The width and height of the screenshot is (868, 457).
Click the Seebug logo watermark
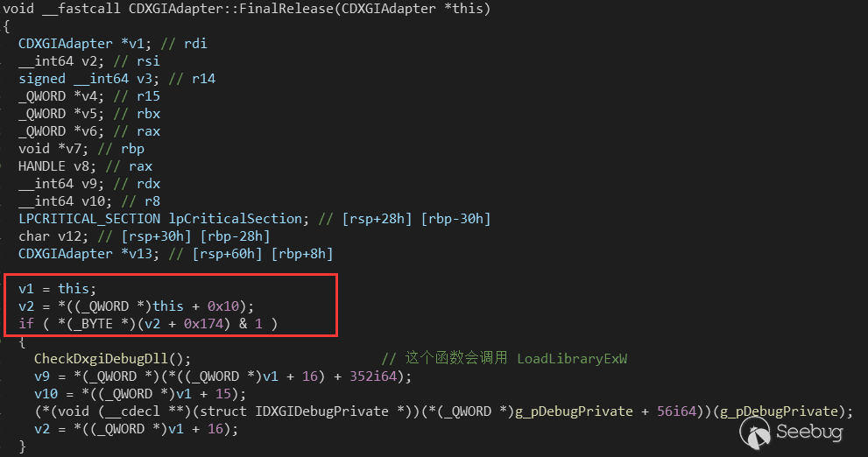(x=792, y=432)
